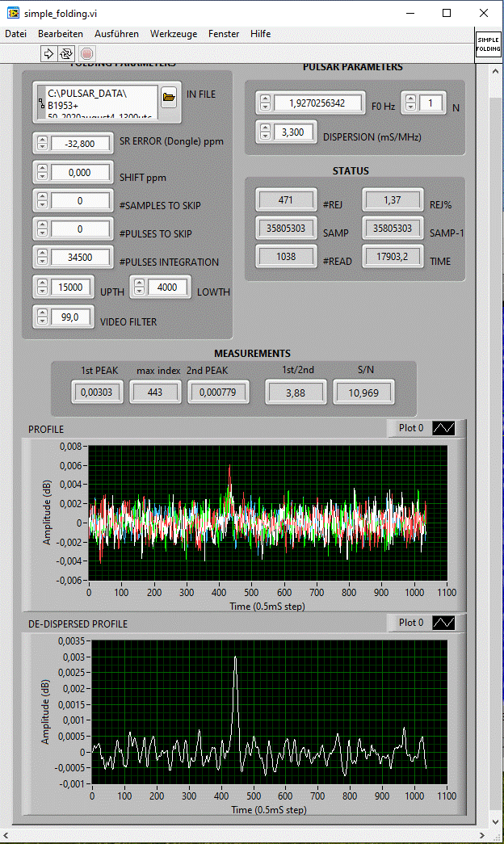Click the #SAMPLES TO SKIP value field
This screenshot has width=504, height=844.
pyautogui.click(x=80, y=201)
